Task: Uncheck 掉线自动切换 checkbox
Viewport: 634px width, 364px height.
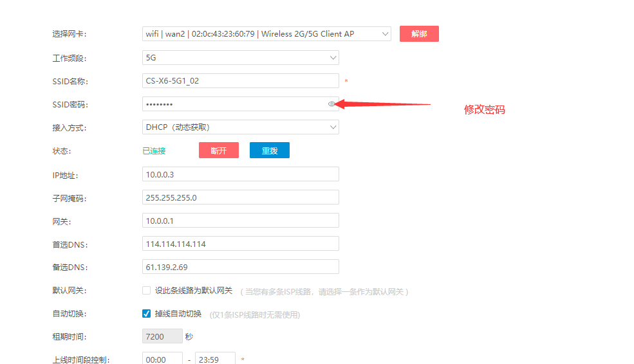Action: point(146,313)
